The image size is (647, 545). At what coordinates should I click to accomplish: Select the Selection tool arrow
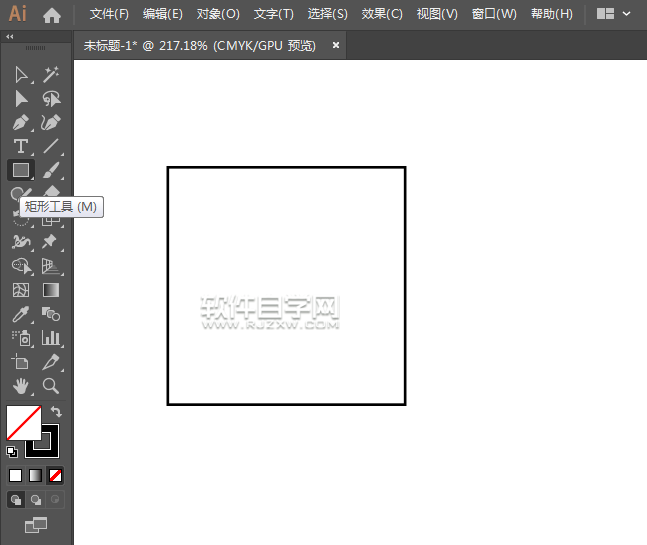pos(21,75)
